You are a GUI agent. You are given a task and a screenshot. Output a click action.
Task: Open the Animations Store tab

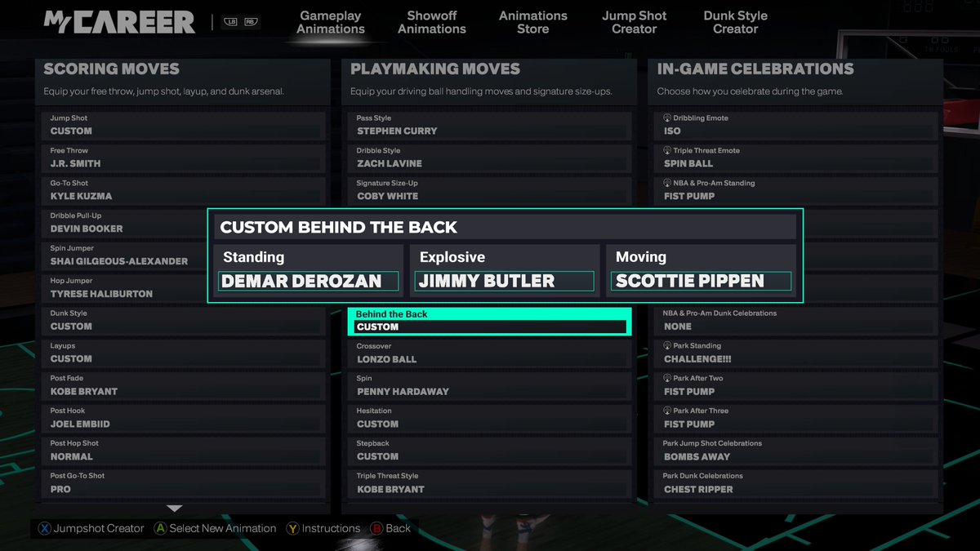(x=533, y=22)
